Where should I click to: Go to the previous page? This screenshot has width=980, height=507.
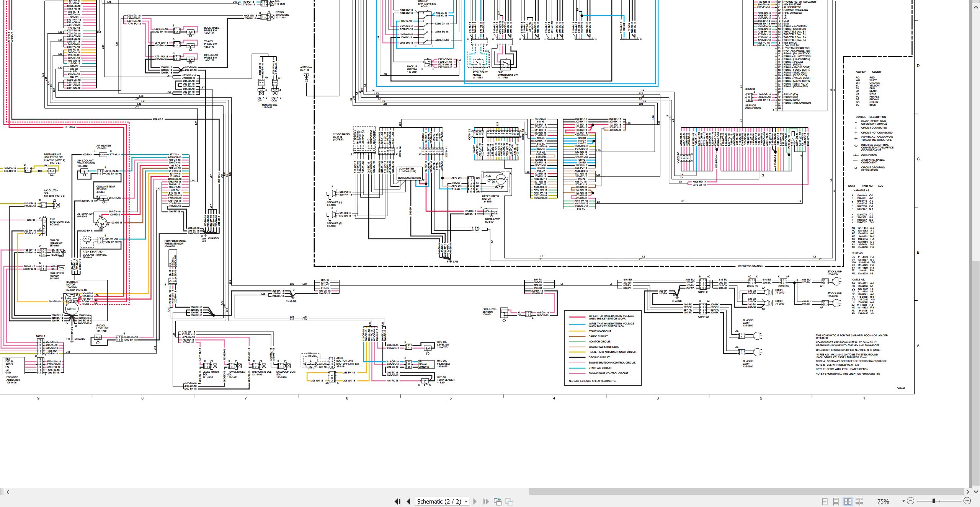coord(408,501)
